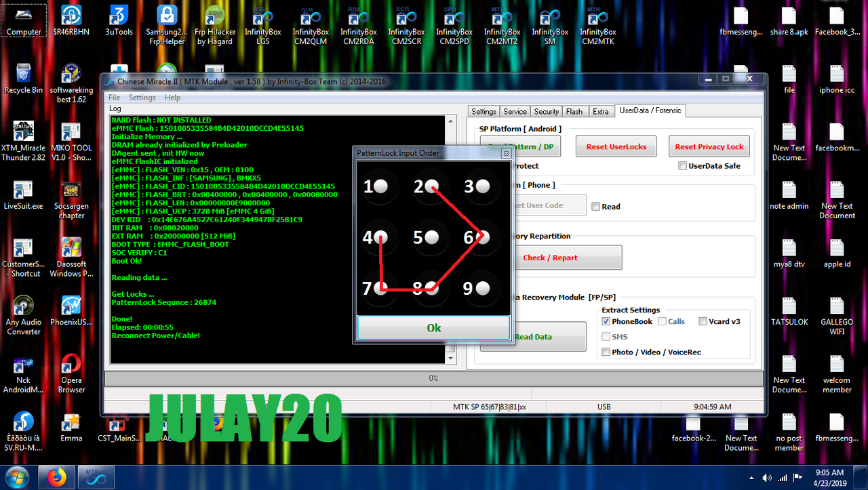Open XTM_Miracle Thunder 2.82 shortcut
The width and height of the screenshot is (868, 490).
pyautogui.click(x=24, y=141)
